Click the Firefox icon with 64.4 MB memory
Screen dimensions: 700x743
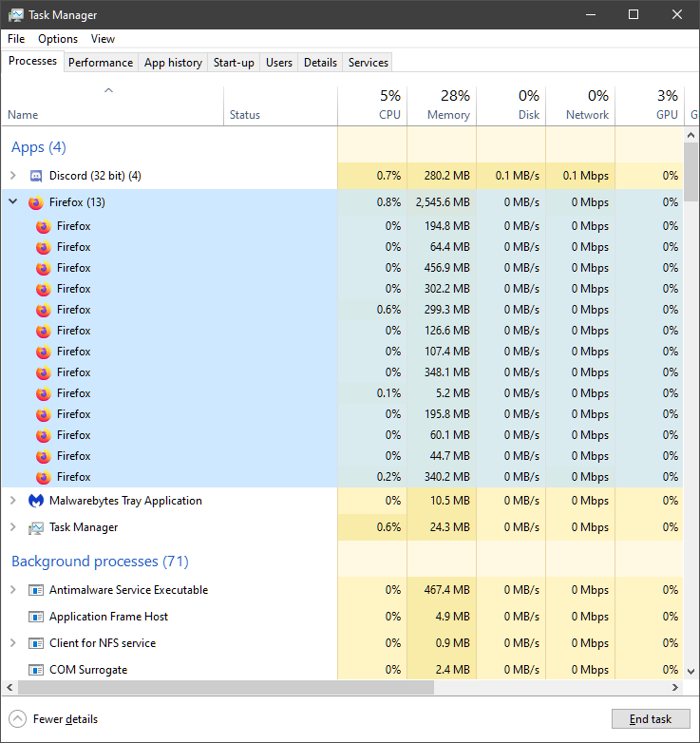(44, 247)
